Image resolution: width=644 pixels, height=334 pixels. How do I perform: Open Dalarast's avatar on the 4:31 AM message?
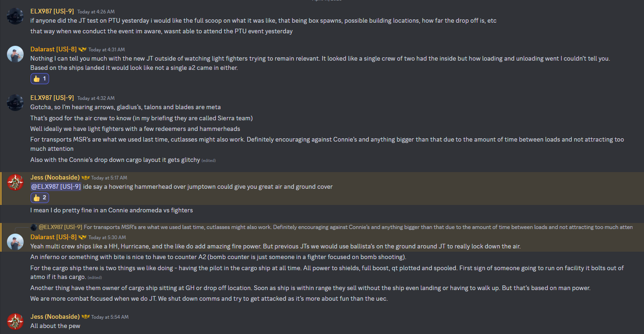point(15,54)
